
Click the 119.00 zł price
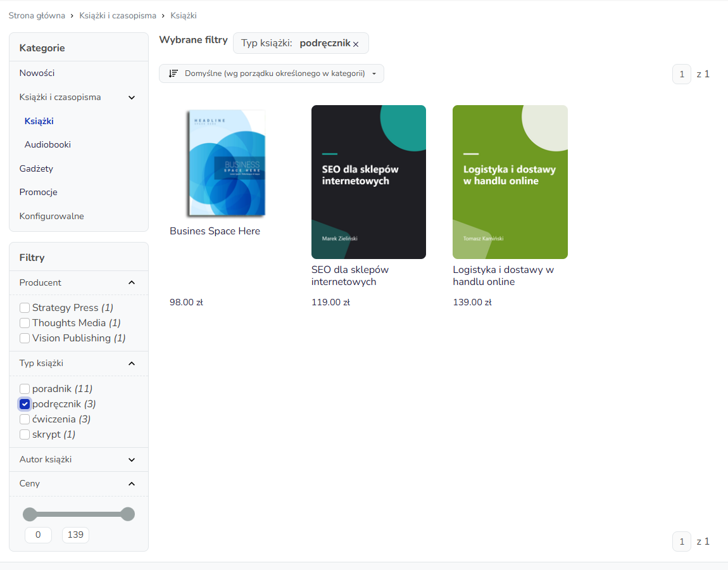[330, 303]
